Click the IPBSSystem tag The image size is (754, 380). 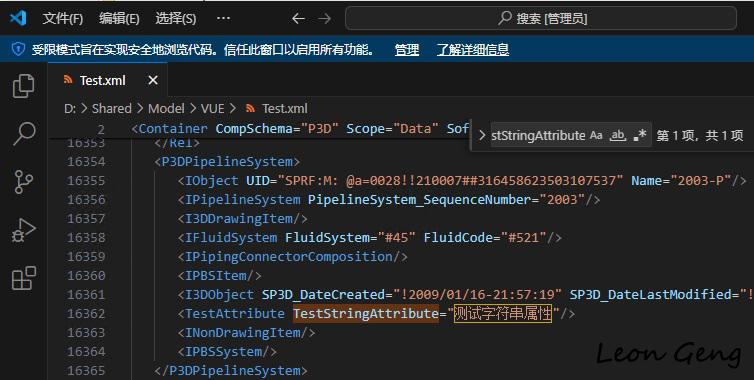pos(227,352)
